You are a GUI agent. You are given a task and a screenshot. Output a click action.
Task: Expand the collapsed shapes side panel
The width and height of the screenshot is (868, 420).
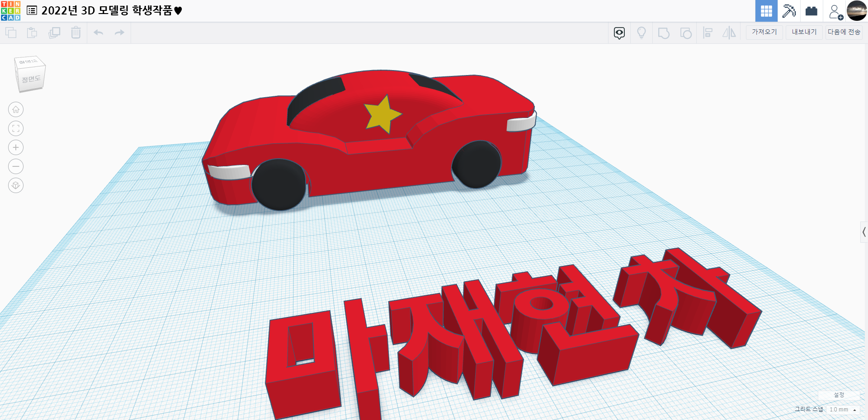click(x=864, y=232)
